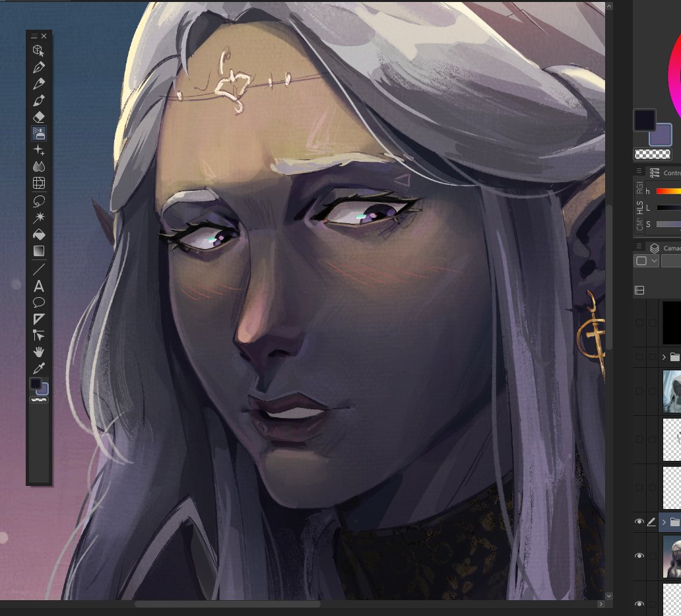The width and height of the screenshot is (681, 616).
Task: Click the layer panel stacked-layers icon
Action: pyautogui.click(x=655, y=248)
